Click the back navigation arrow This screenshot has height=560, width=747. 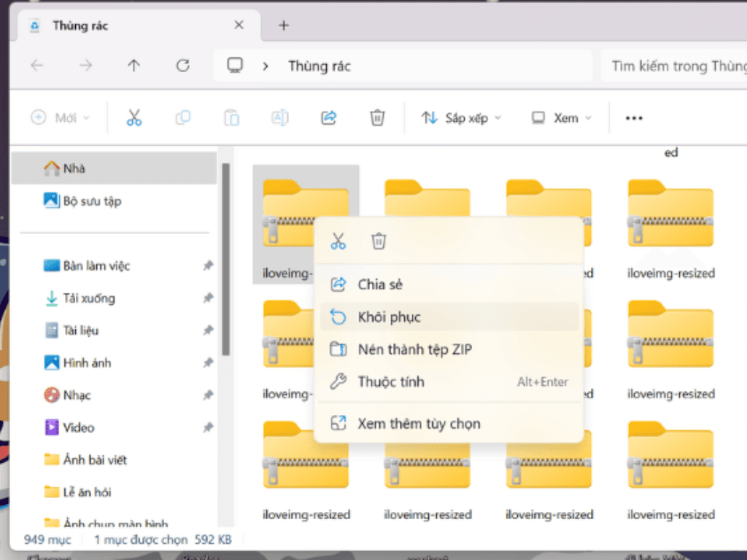[x=37, y=66]
